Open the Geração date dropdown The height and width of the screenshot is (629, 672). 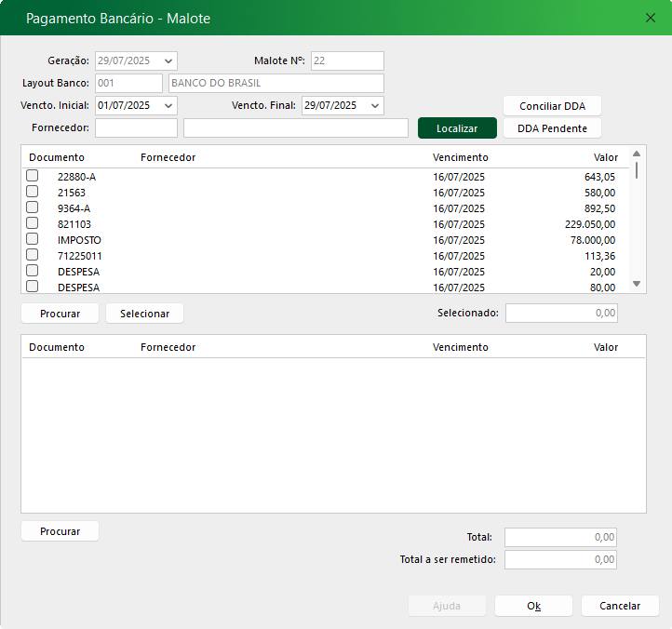[x=168, y=61]
